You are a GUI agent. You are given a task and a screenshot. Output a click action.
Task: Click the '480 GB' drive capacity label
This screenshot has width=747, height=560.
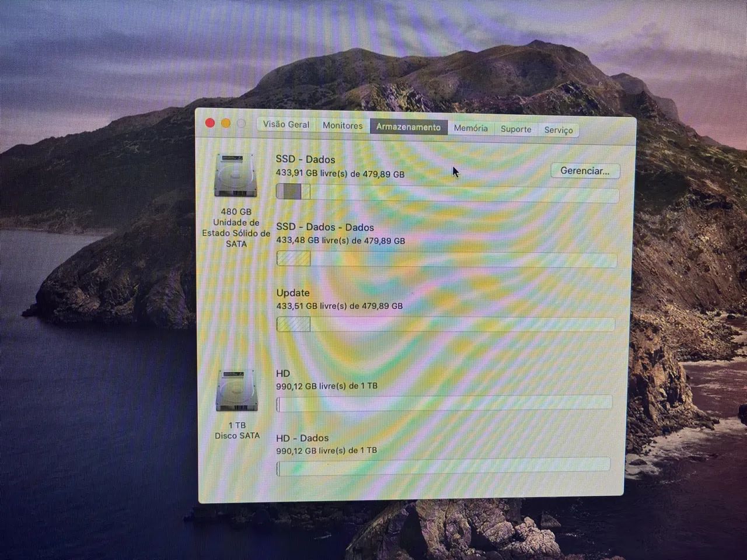point(236,212)
